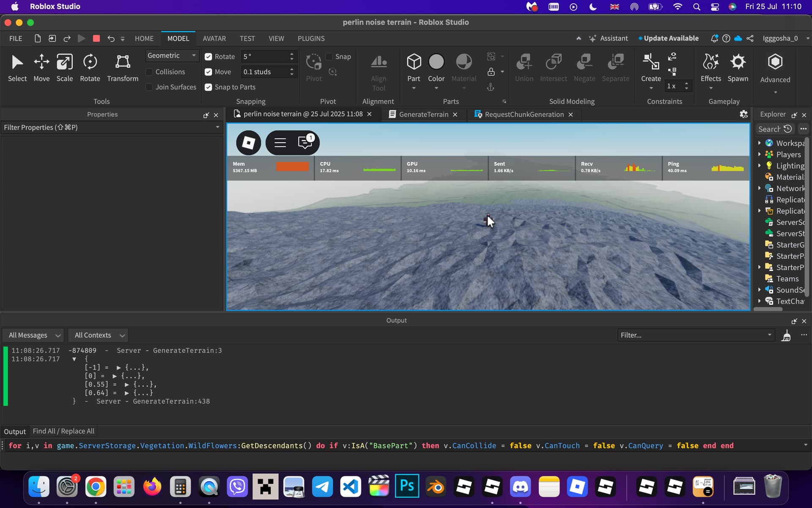Activate the Select tool
This screenshot has height=508, width=812.
click(17, 68)
